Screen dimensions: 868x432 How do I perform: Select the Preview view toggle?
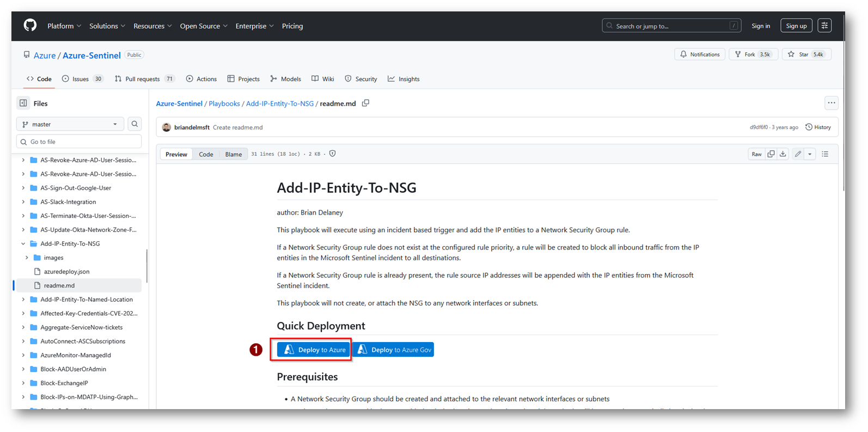[176, 154]
